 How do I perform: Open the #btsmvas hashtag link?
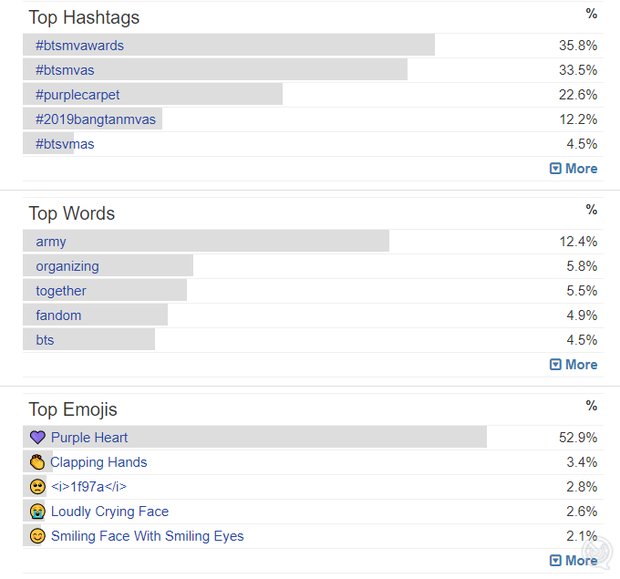click(65, 70)
